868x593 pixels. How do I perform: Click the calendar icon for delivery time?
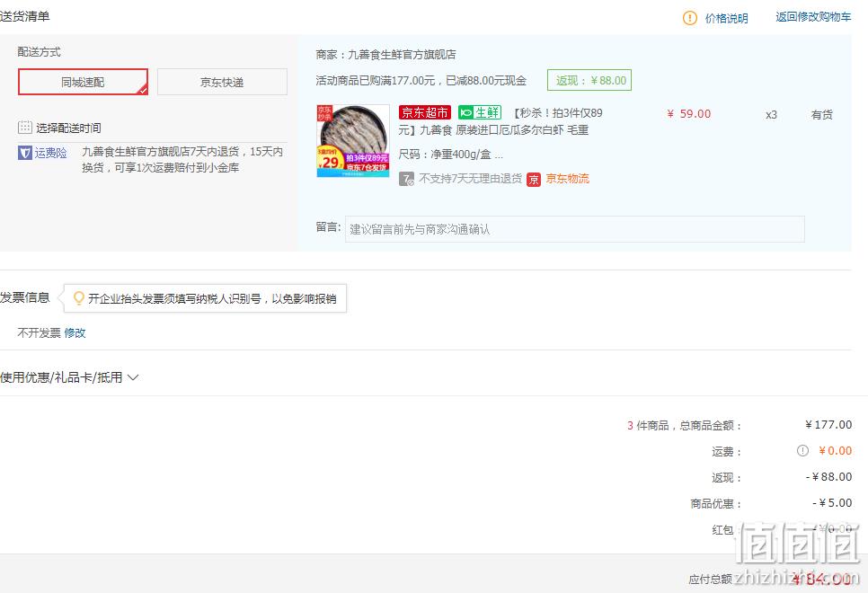click(25, 128)
